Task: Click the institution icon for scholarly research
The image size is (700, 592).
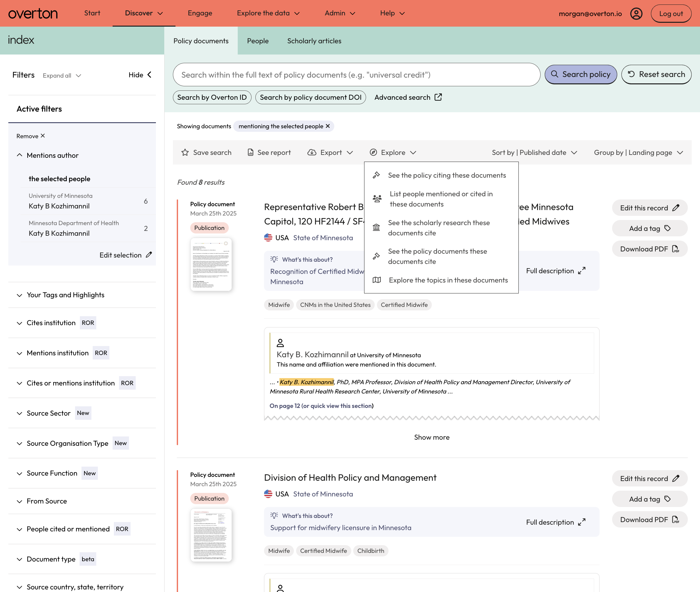Action: pyautogui.click(x=376, y=228)
